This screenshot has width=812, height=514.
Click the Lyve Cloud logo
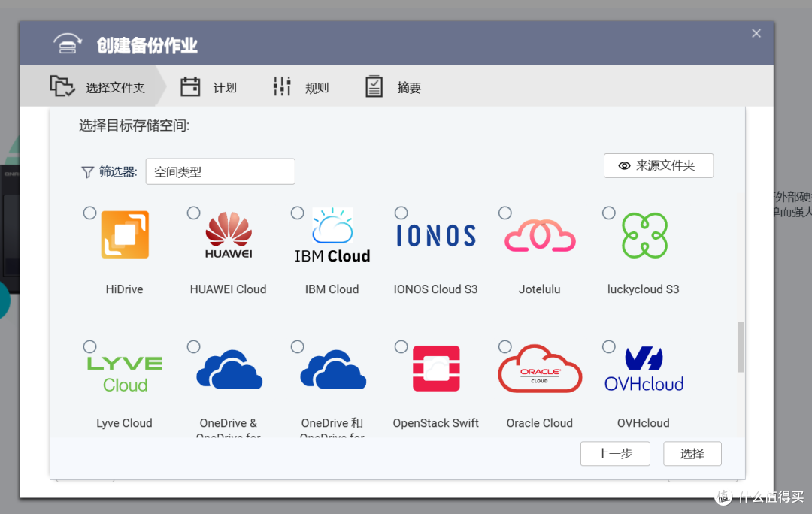125,374
